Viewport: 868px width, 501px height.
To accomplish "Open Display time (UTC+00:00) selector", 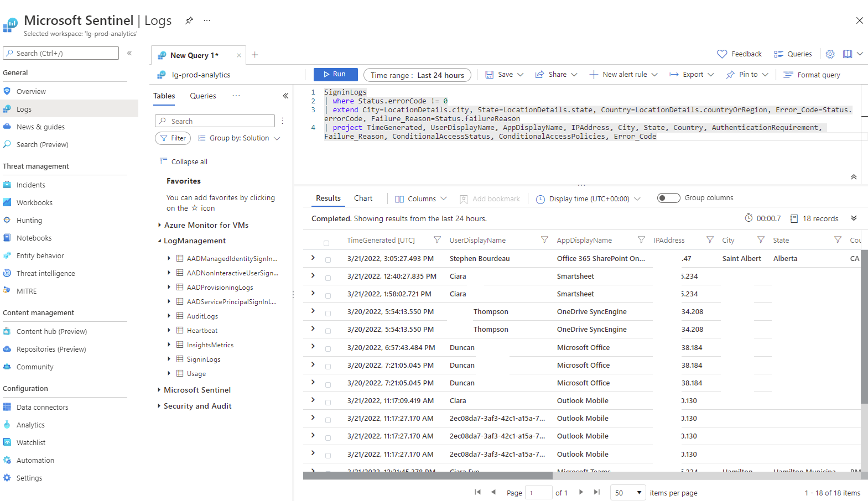I will coord(588,199).
